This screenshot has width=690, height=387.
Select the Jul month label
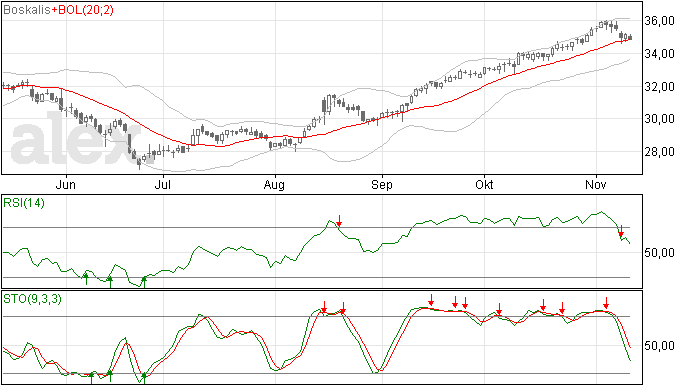click(x=162, y=185)
